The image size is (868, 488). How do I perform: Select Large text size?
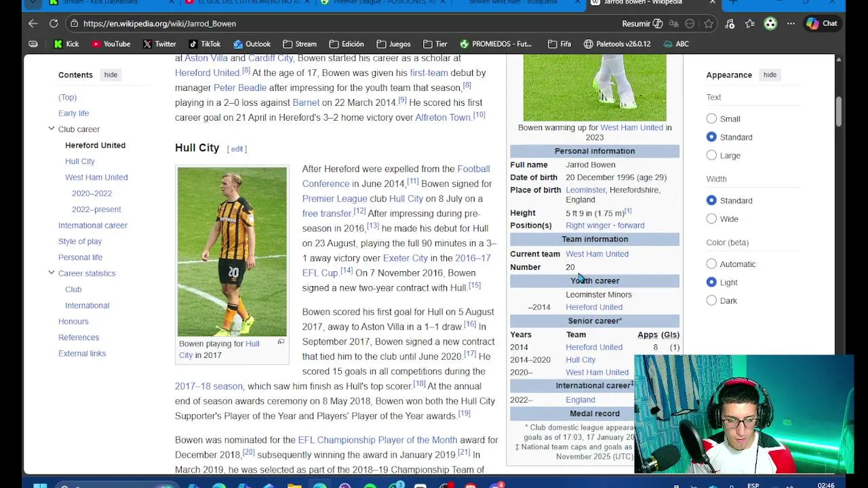(711, 155)
